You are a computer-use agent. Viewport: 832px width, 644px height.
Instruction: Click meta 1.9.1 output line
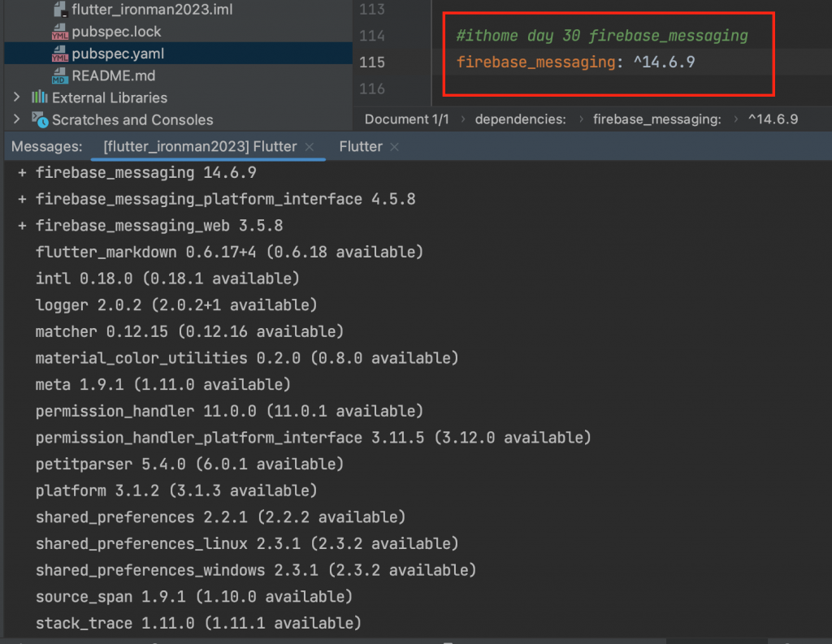point(162,385)
